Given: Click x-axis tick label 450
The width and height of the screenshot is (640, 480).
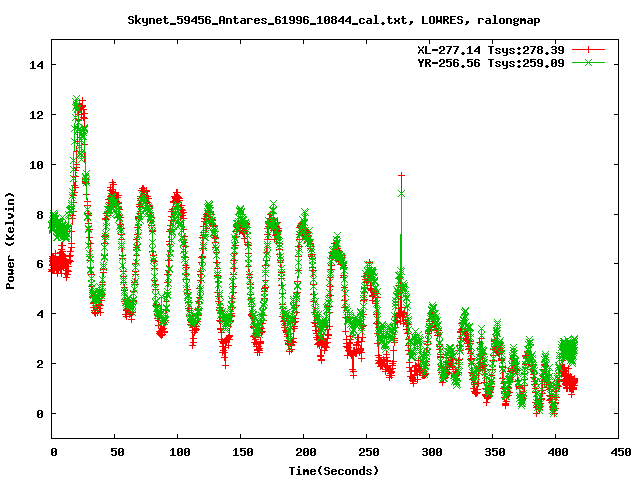Looking at the screenshot, I should click(x=621, y=452).
